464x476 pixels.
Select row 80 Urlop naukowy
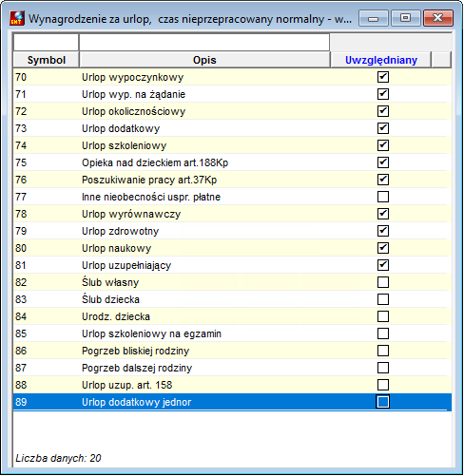[x=232, y=248]
